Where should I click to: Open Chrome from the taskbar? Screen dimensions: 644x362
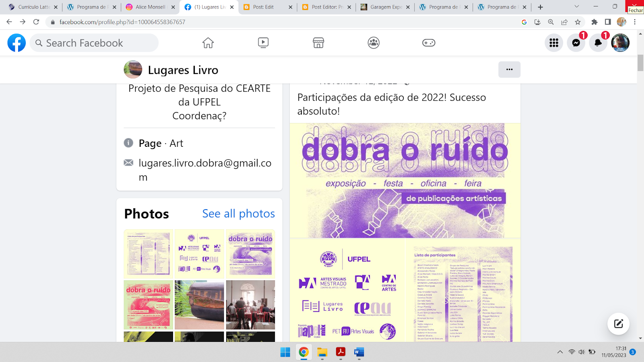point(304,352)
